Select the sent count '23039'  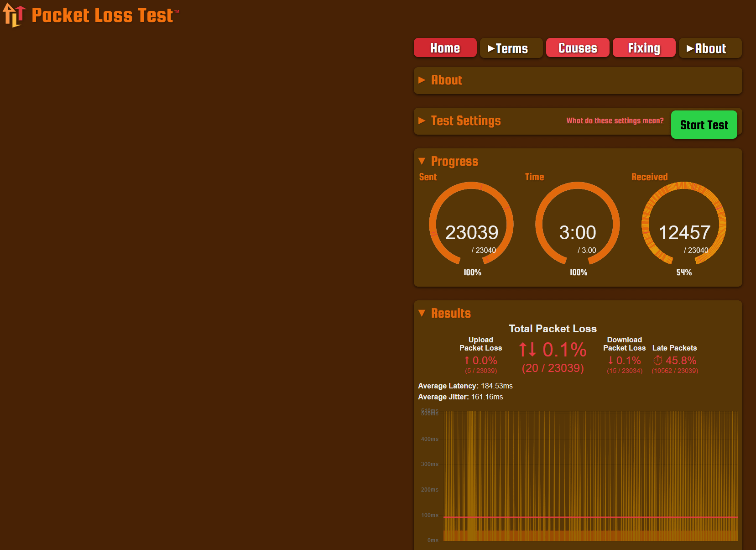click(472, 233)
